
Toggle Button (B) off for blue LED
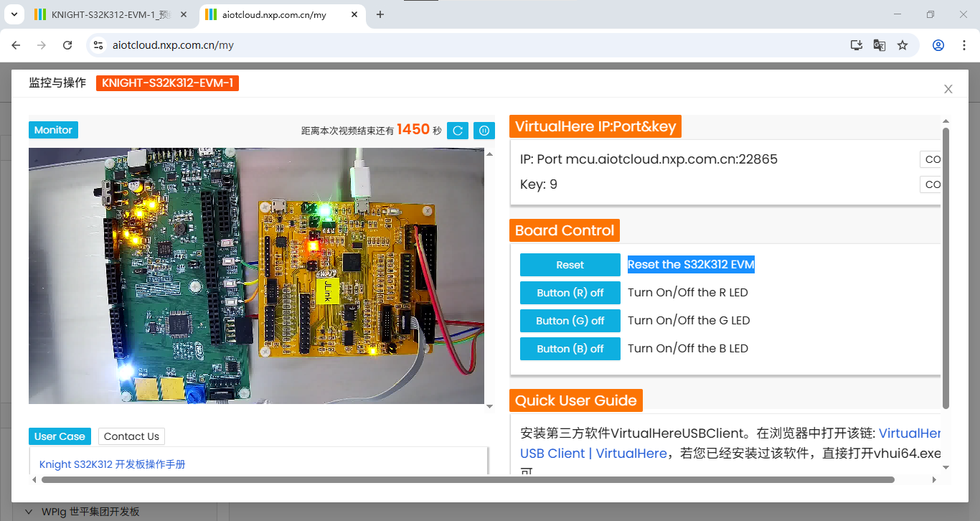pos(570,349)
